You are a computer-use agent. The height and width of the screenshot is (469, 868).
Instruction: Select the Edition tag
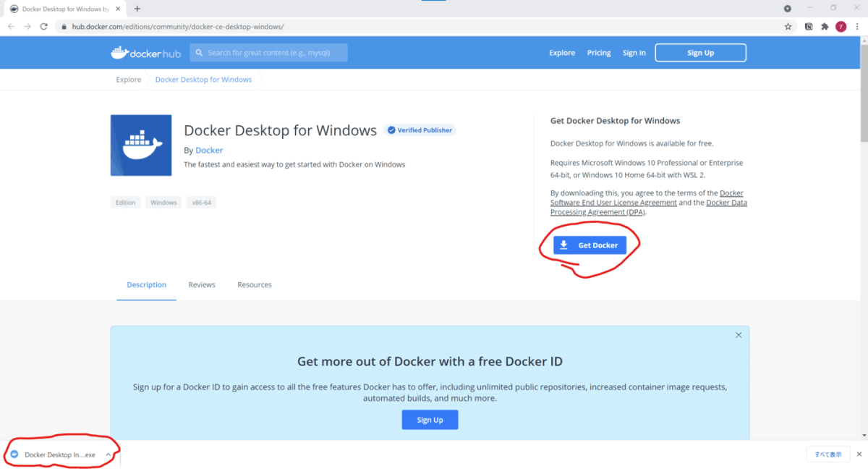[x=125, y=203]
